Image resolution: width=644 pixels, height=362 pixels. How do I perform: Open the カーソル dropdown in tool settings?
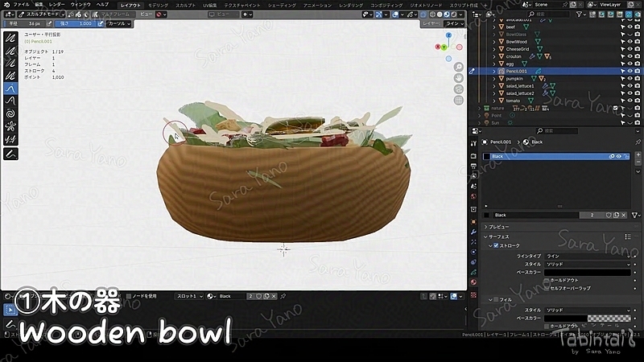pyautogui.click(x=119, y=24)
